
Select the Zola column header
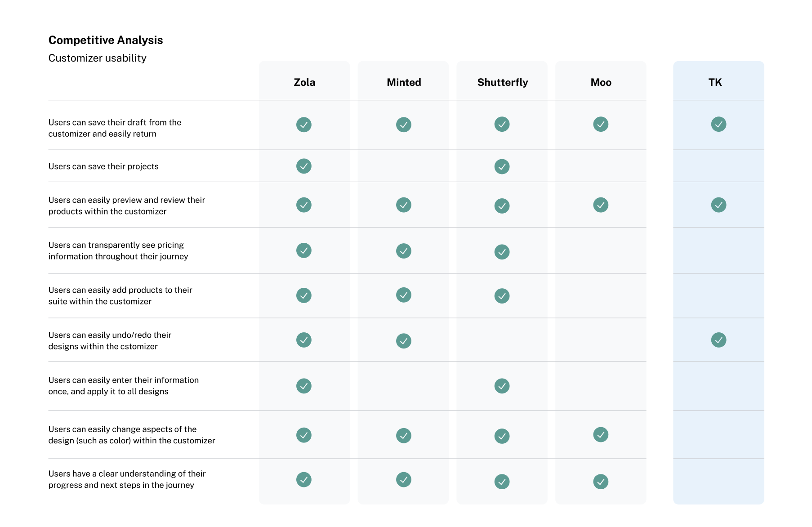tap(304, 82)
